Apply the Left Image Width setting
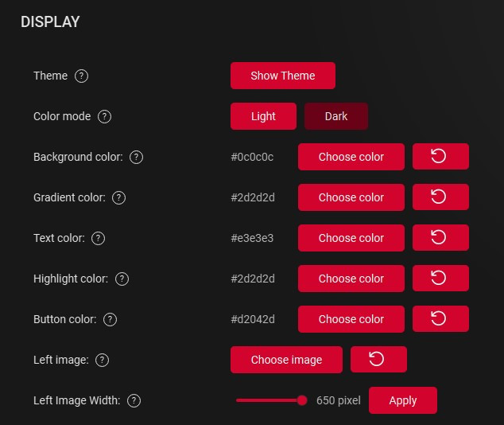This screenshot has width=504, height=425. point(402,400)
